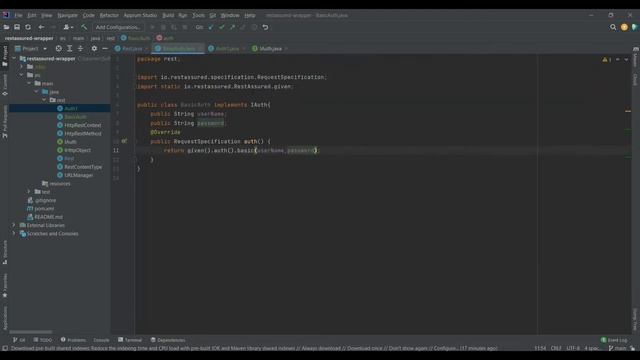Open the Dependencies tool window
This screenshot has width=640, height=360.
click(168, 340)
